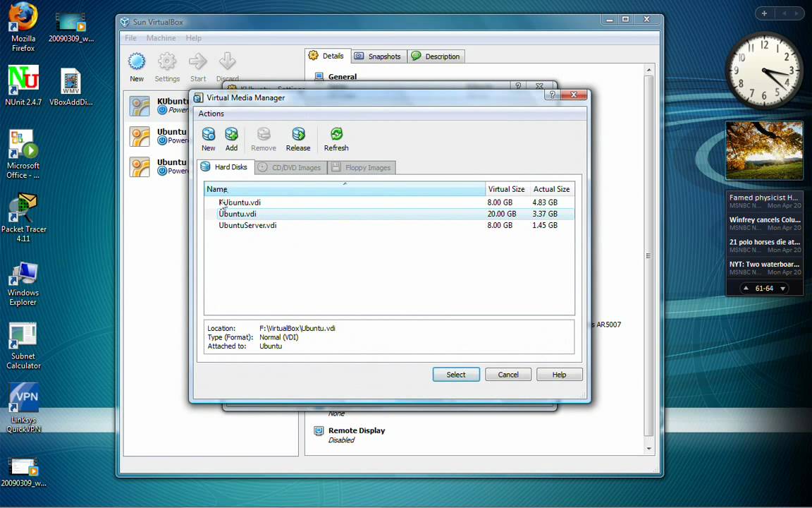The height and width of the screenshot is (508, 812).
Task: Open the File menu in VirtualBox
Action: tap(130, 38)
